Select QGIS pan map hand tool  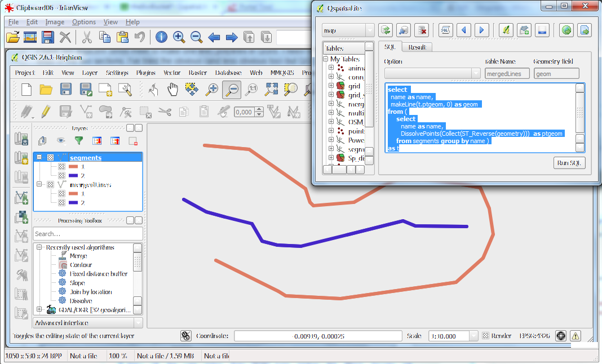pos(173,90)
